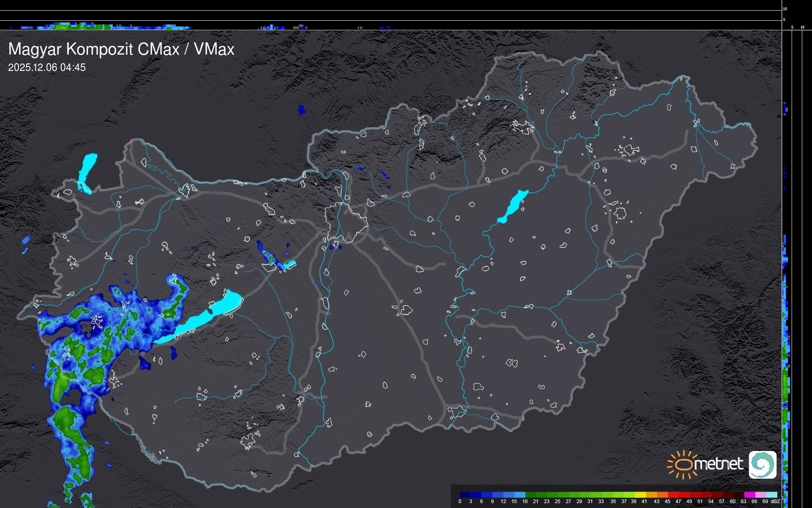Screen dimensions: 812x508
Task: Click the top VMax height scale label 10
Action: [785, 9]
